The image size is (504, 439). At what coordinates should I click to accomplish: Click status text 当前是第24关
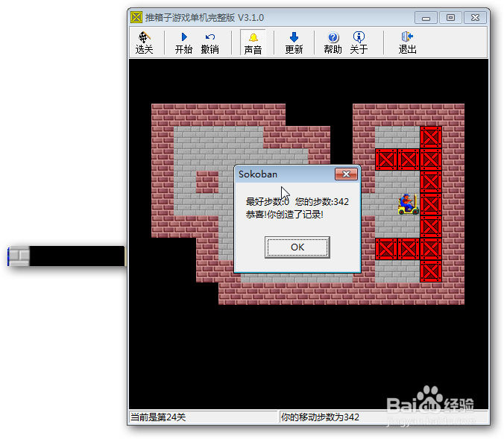pyautogui.click(x=158, y=417)
